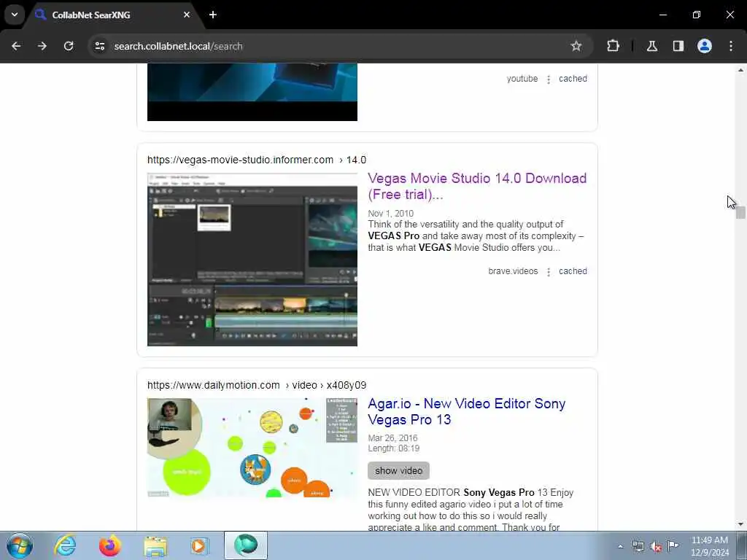Open the network tray icon
Screen dimensions: 747x560
pyautogui.click(x=638, y=547)
